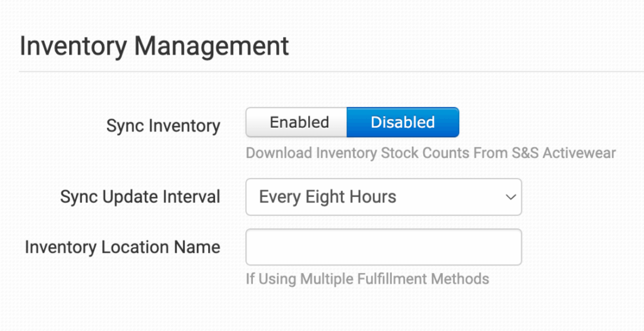Open the Sync Update Interval dropdown

[x=383, y=197]
